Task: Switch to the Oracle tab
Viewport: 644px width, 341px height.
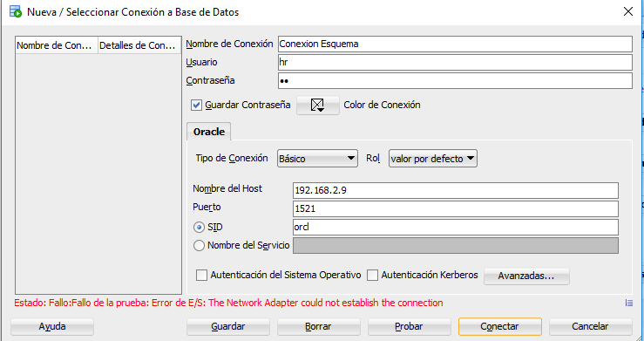Action: pos(208,132)
